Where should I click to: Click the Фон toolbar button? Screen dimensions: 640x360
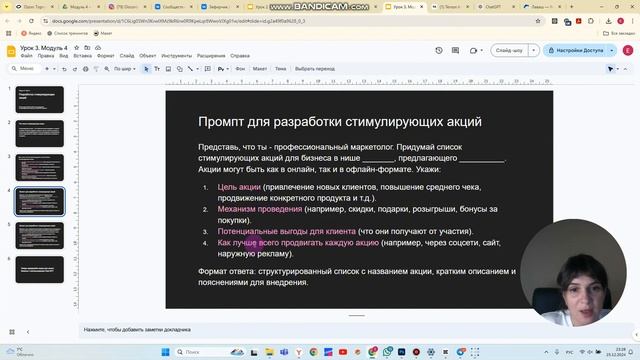[240, 69]
